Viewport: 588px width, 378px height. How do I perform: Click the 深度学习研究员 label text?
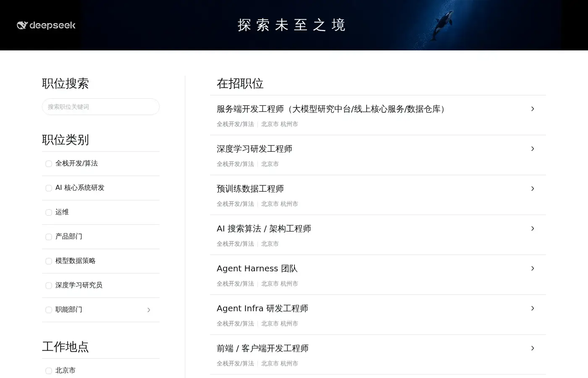point(79,285)
